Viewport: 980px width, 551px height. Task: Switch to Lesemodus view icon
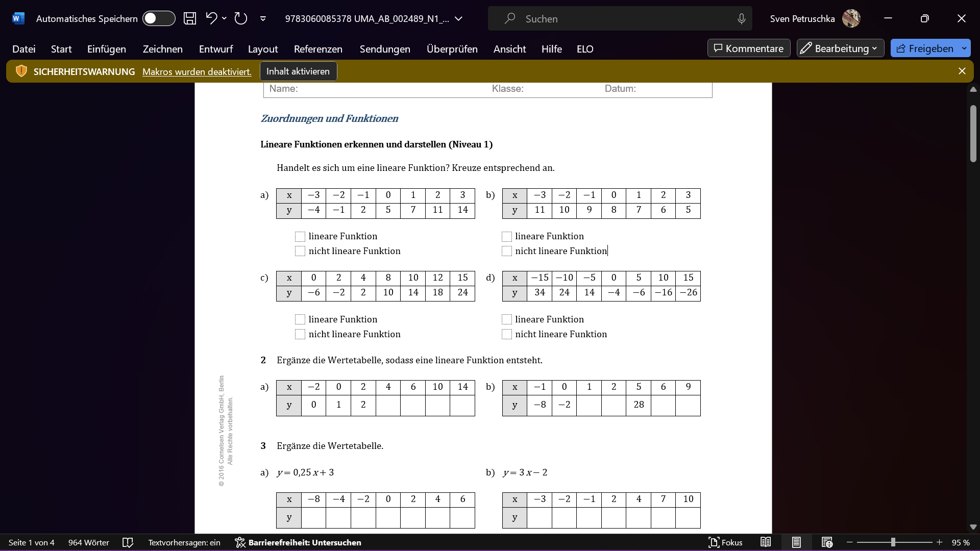click(x=766, y=542)
